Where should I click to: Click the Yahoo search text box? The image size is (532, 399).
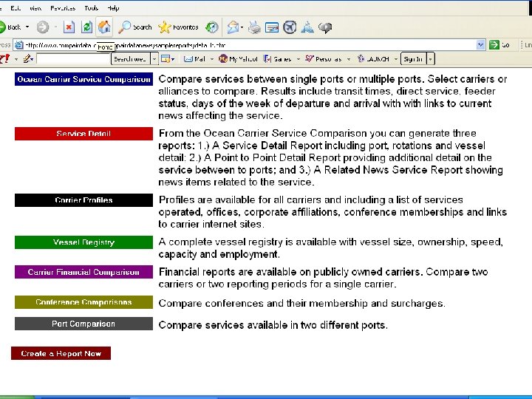click(x=73, y=58)
